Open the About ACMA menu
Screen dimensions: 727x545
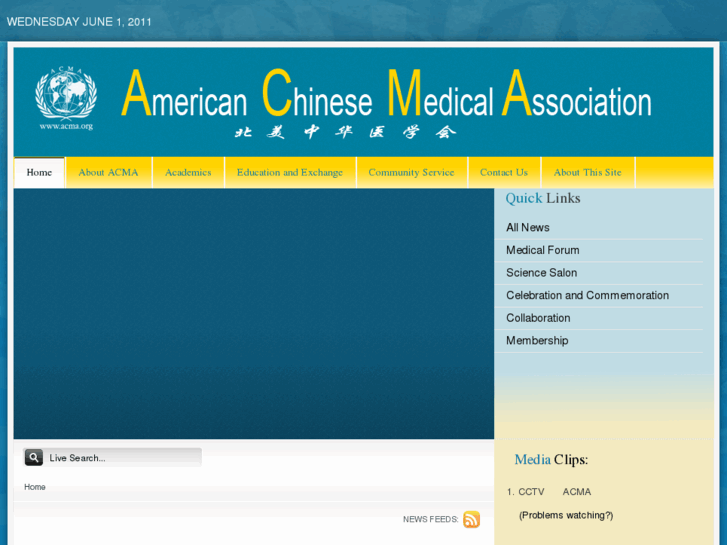(108, 173)
